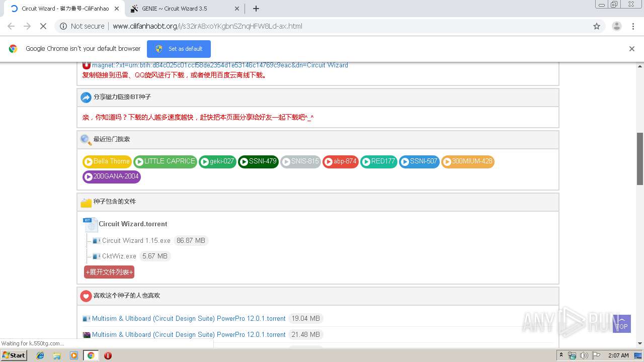Click the geki-027 search tag
Screen dimensions: 644x362
(217, 161)
